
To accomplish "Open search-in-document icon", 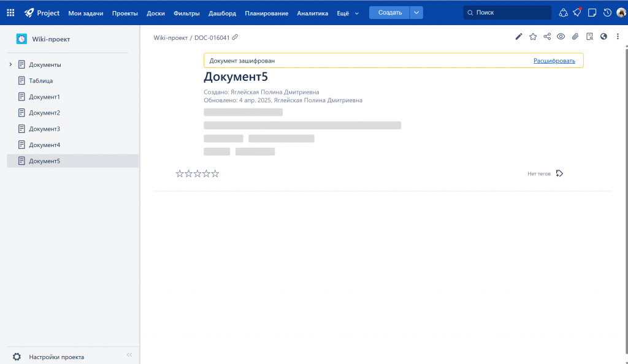I will point(589,36).
